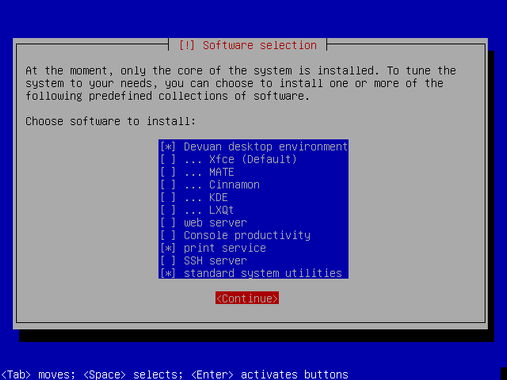Select the Devuan desktop environment label
Screen dimensions: 507x380
[266, 147]
